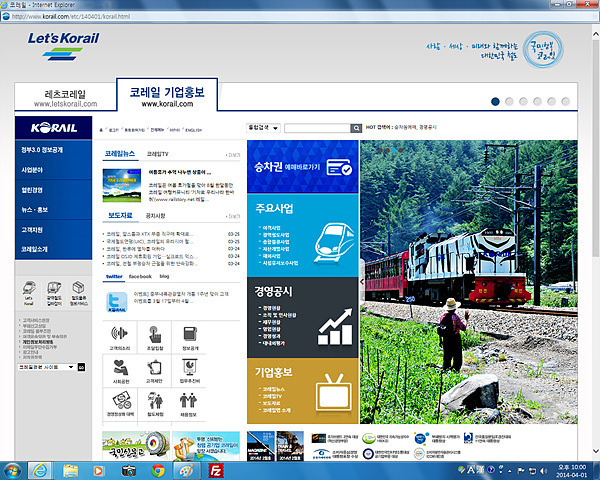Show hidden system tray icons arrow
Viewport: 600px width, 480px height.
pyautogui.click(x=510, y=471)
